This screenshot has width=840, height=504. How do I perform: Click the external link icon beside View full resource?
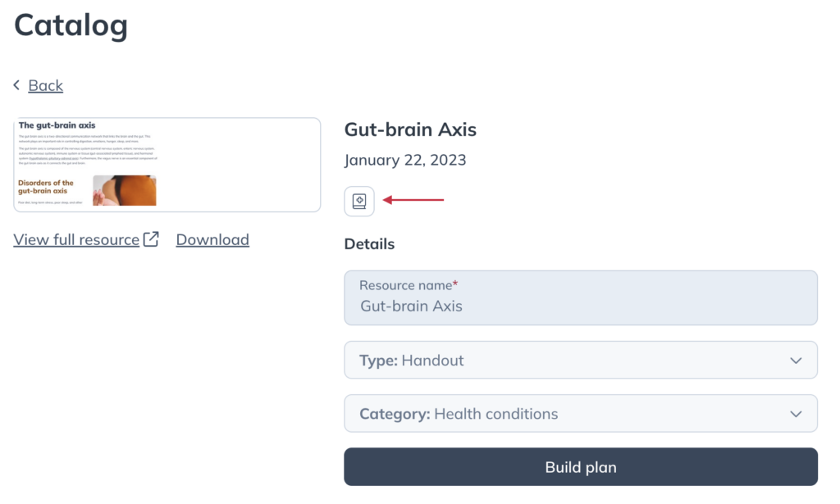[x=151, y=238]
